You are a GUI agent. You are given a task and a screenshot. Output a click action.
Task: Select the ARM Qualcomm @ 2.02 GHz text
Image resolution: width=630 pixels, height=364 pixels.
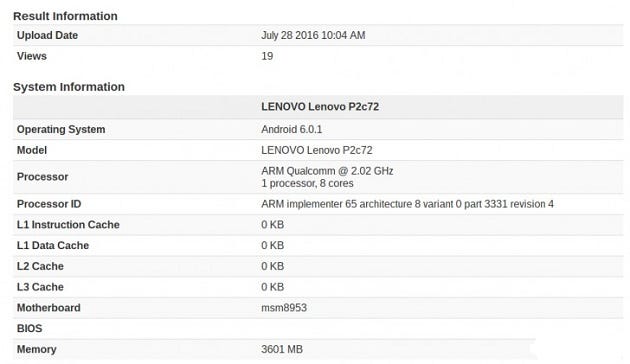tap(327, 171)
